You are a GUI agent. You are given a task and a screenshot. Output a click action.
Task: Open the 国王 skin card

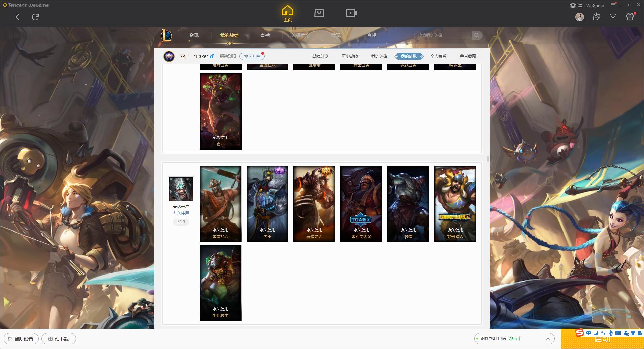click(x=267, y=204)
